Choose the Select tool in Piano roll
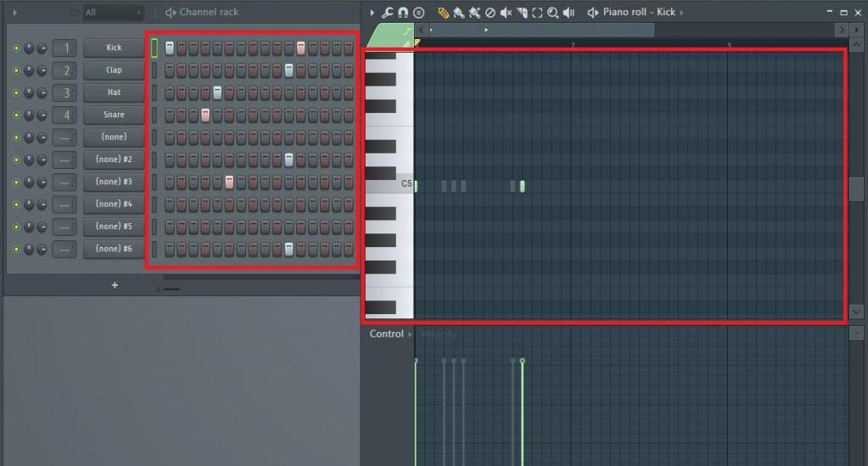868x466 pixels. [537, 12]
